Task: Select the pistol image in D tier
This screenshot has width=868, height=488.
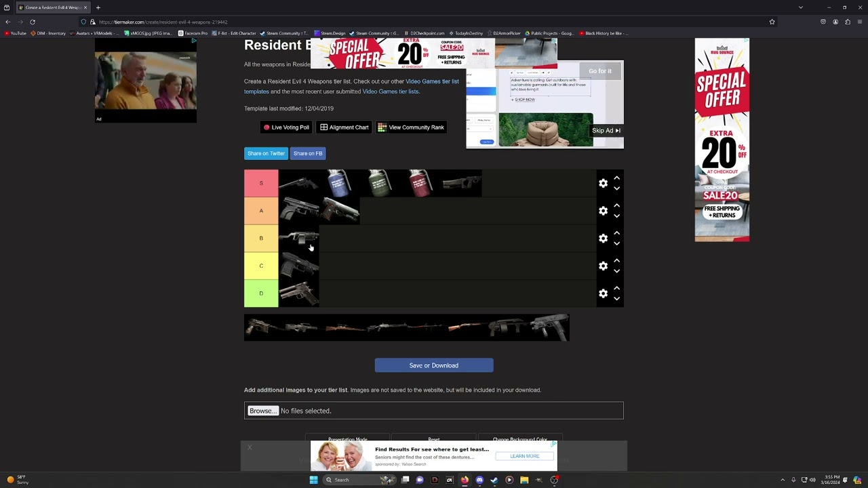Action: [x=298, y=293]
